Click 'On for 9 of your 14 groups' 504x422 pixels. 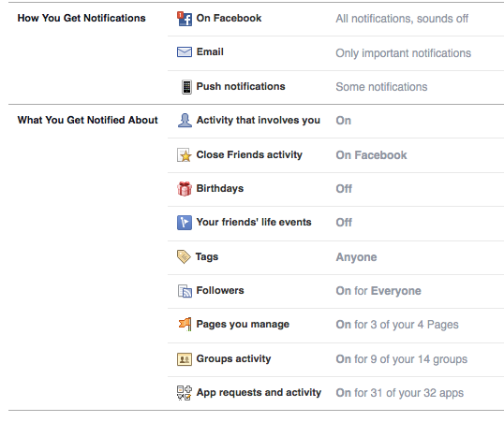tap(402, 359)
